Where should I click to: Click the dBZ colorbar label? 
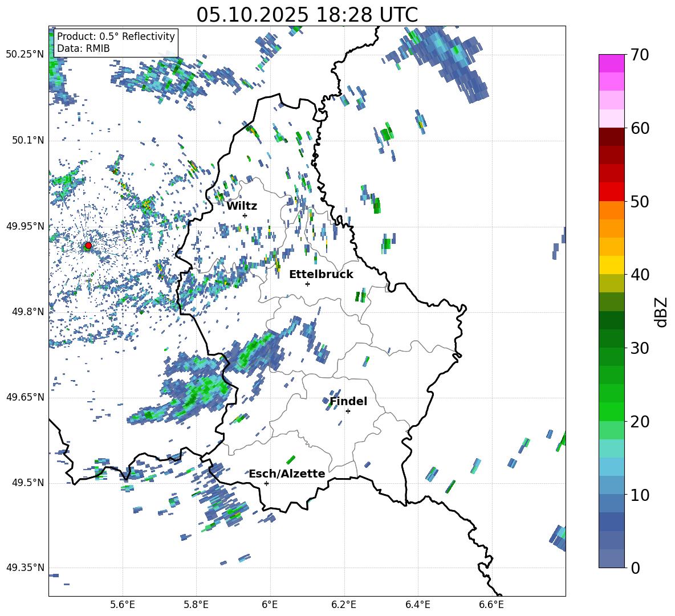[x=660, y=312]
